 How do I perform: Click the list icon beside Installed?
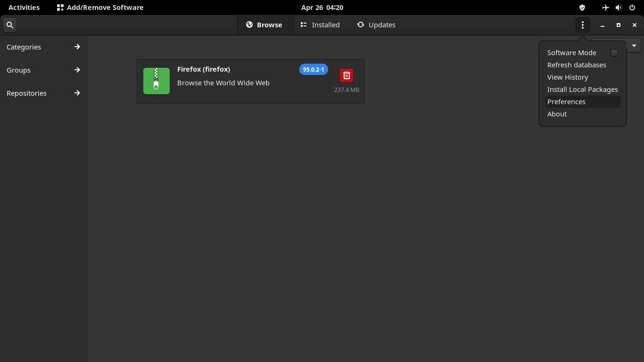[303, 25]
